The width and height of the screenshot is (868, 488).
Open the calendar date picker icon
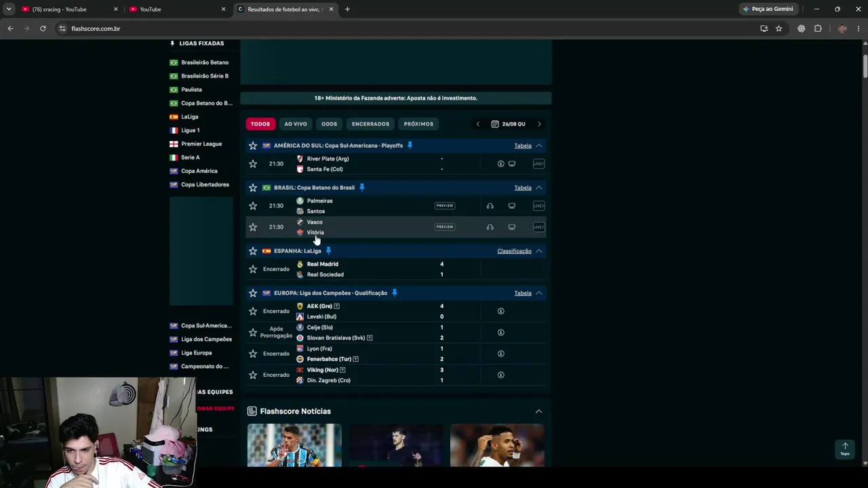pyautogui.click(x=495, y=124)
